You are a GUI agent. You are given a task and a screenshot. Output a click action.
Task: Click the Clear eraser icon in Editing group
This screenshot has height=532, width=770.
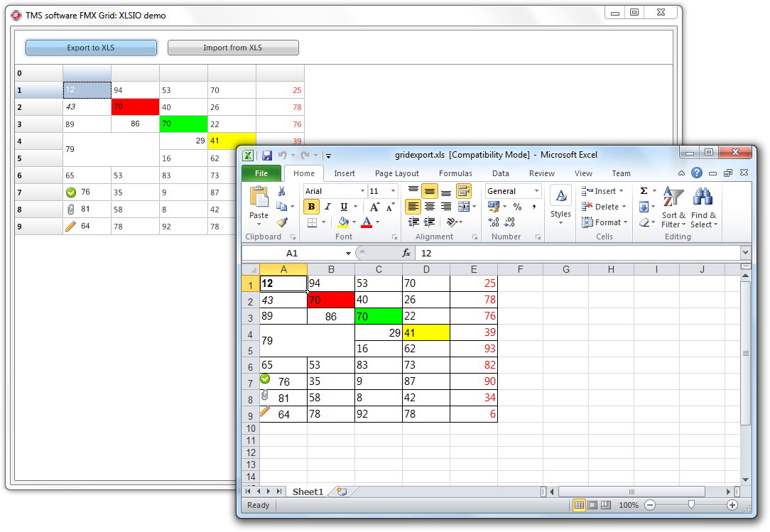pos(644,222)
